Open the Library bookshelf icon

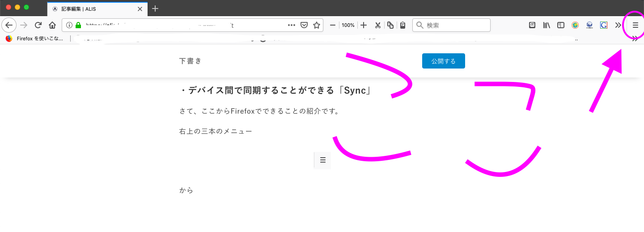point(547,25)
